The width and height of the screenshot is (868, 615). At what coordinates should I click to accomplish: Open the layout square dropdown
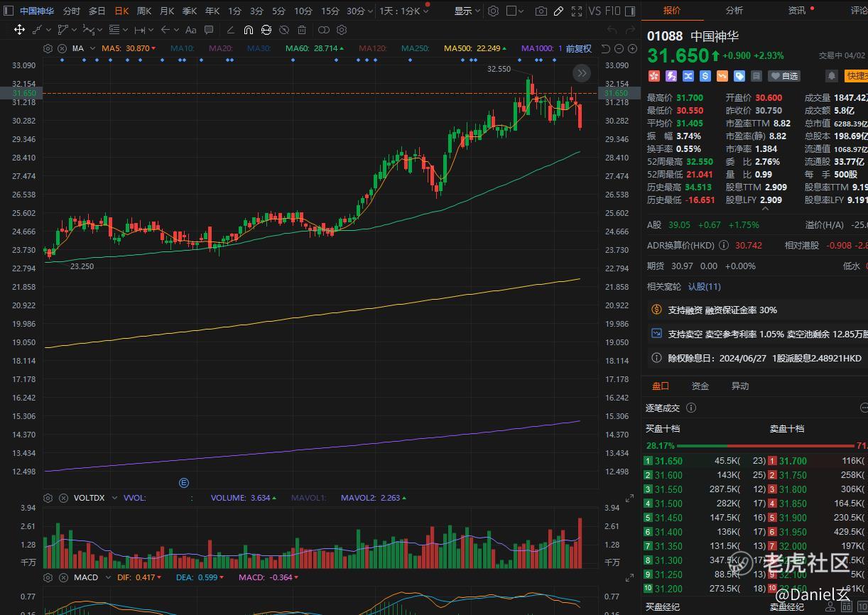coord(516,11)
